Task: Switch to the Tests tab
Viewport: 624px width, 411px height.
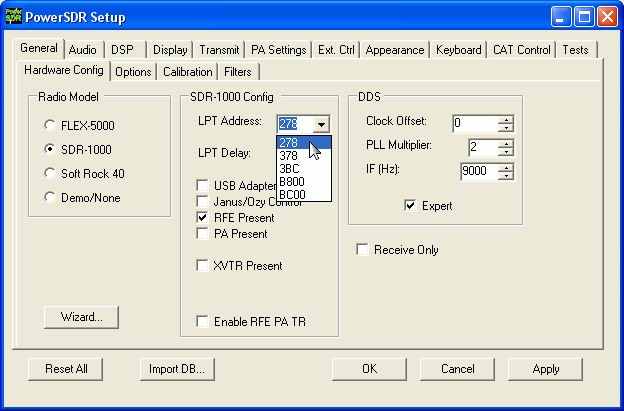Action: [575, 50]
